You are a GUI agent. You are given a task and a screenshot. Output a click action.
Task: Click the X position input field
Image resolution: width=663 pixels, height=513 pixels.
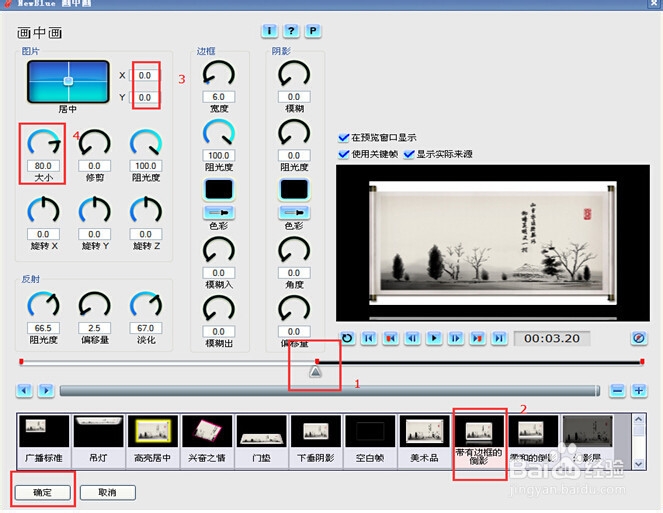[x=145, y=75]
